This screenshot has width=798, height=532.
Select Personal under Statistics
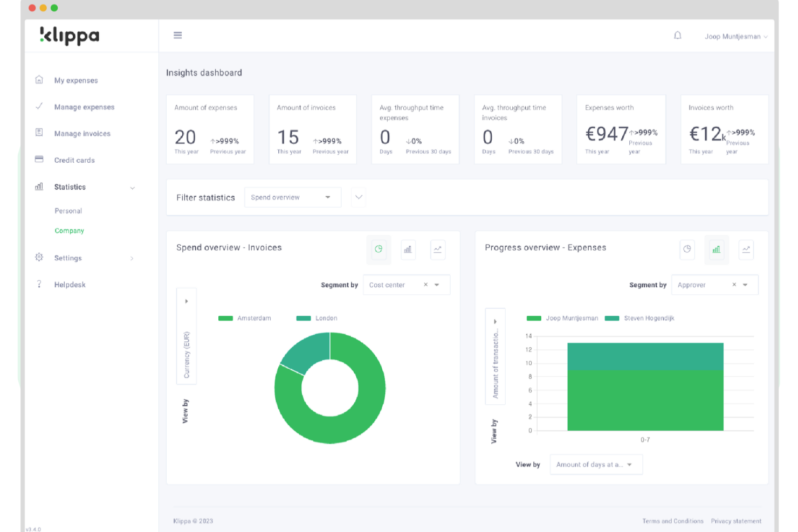point(68,210)
